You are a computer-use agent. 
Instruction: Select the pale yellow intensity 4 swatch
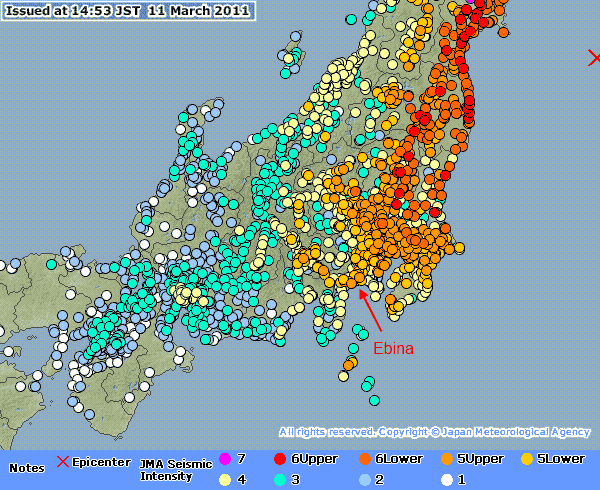[225, 480]
